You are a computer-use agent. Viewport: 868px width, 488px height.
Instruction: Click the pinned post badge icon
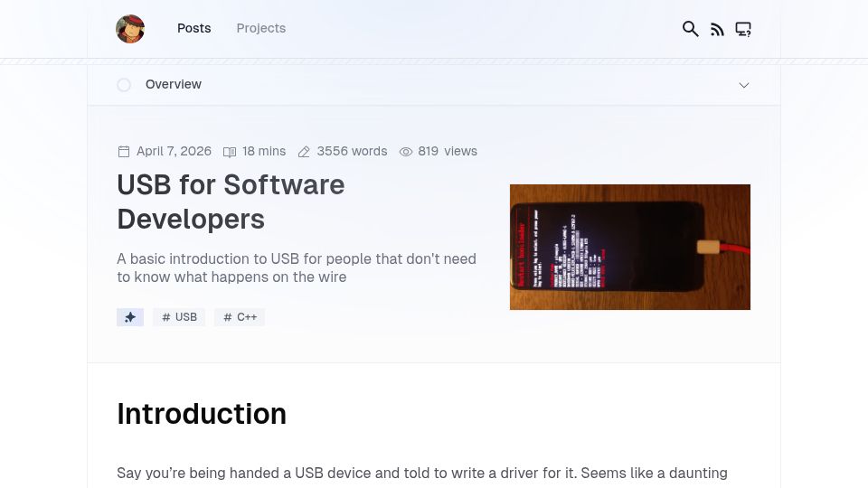pos(130,317)
